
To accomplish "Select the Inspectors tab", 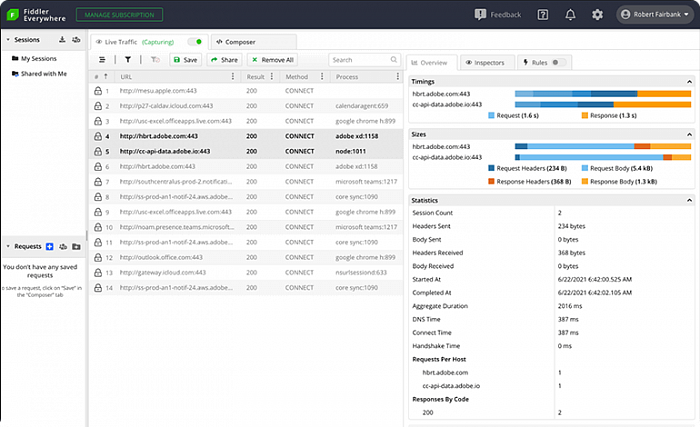I will (488, 63).
